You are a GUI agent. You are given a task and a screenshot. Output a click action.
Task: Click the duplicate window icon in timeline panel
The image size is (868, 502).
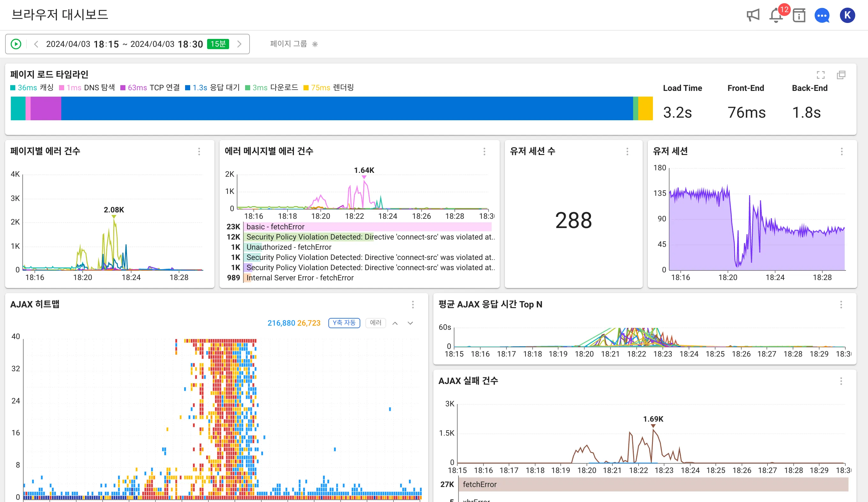tap(841, 75)
